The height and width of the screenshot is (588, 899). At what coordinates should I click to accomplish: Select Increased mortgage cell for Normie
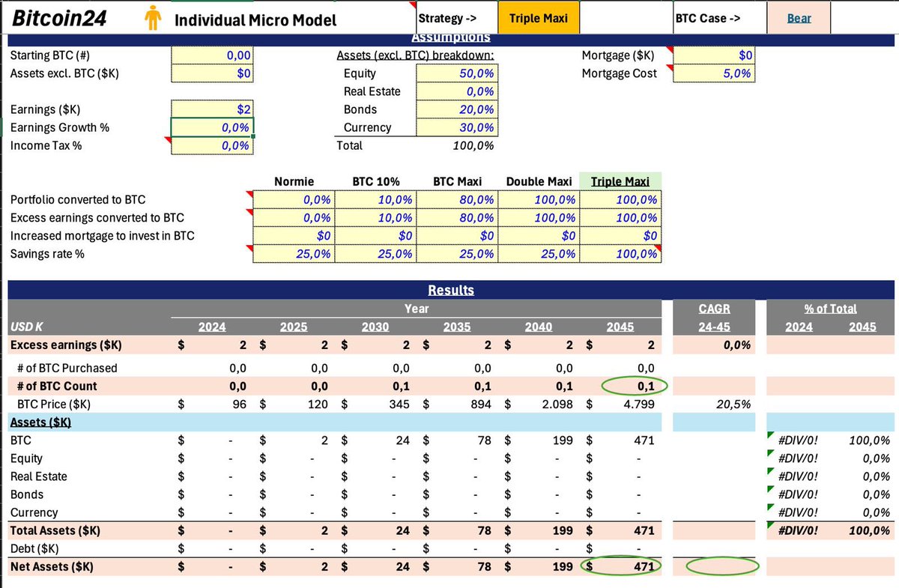coord(294,235)
